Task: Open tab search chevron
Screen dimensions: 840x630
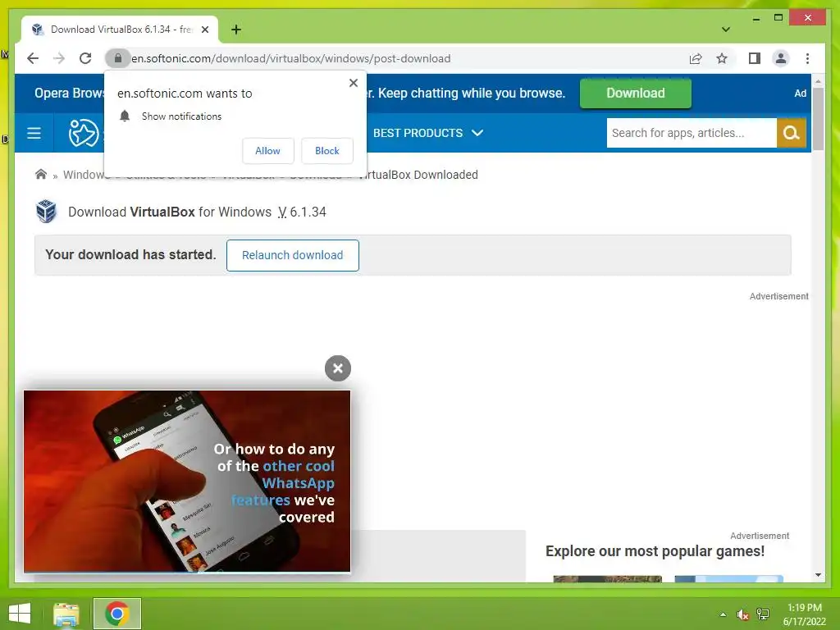Action: click(725, 30)
